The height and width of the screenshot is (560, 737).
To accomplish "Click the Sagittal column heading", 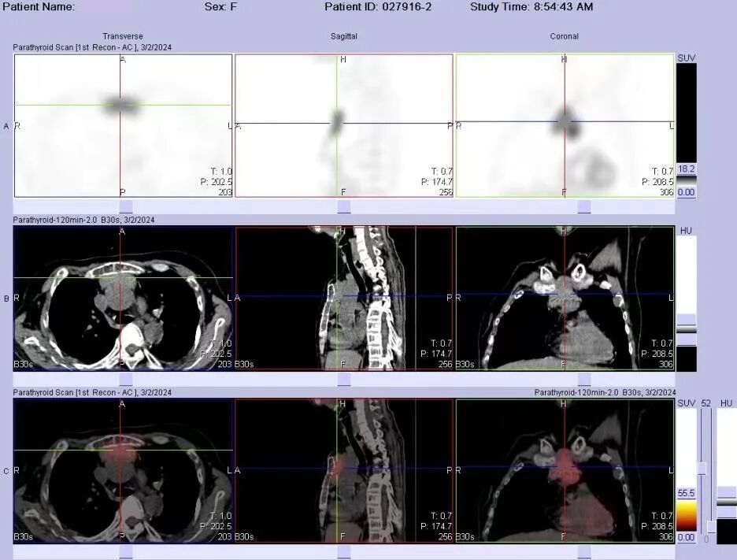I will (344, 36).
